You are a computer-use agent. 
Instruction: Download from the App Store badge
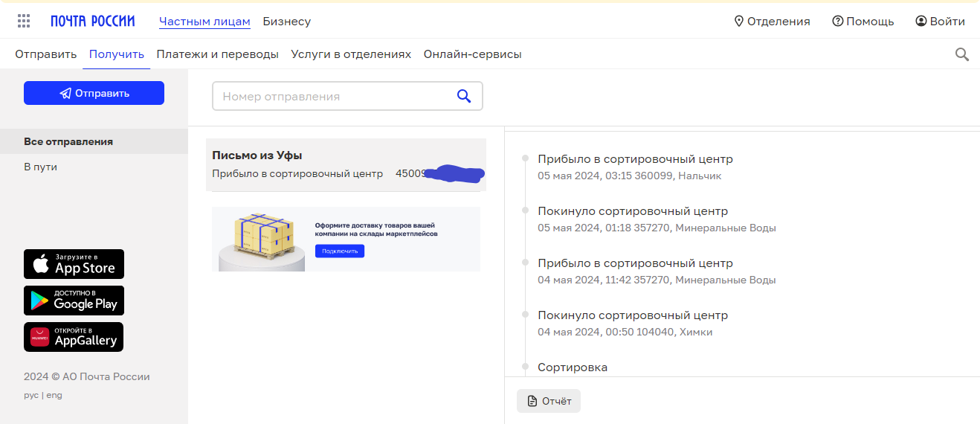pos(74,264)
